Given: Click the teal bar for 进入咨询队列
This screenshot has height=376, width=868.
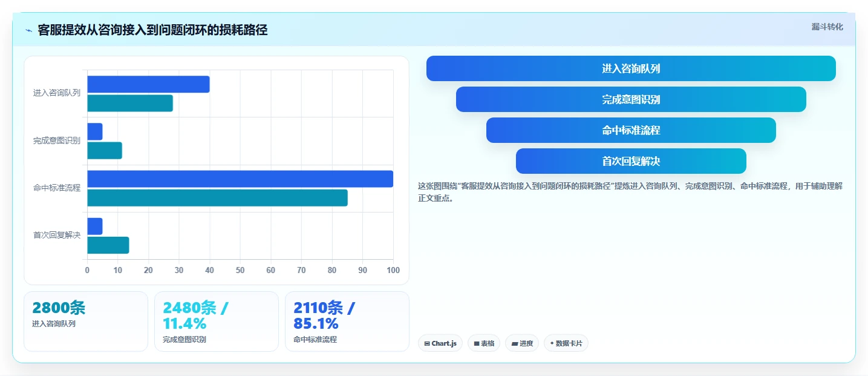Looking at the screenshot, I should coord(130,103).
